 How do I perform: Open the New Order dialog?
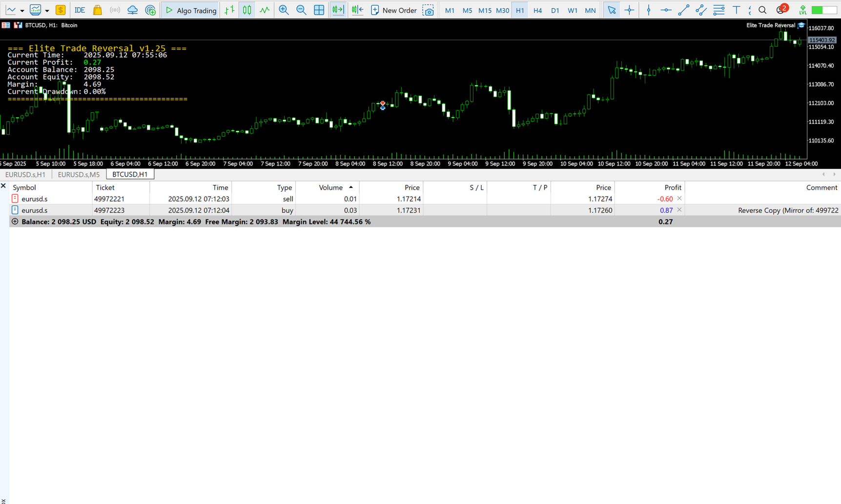pyautogui.click(x=394, y=10)
